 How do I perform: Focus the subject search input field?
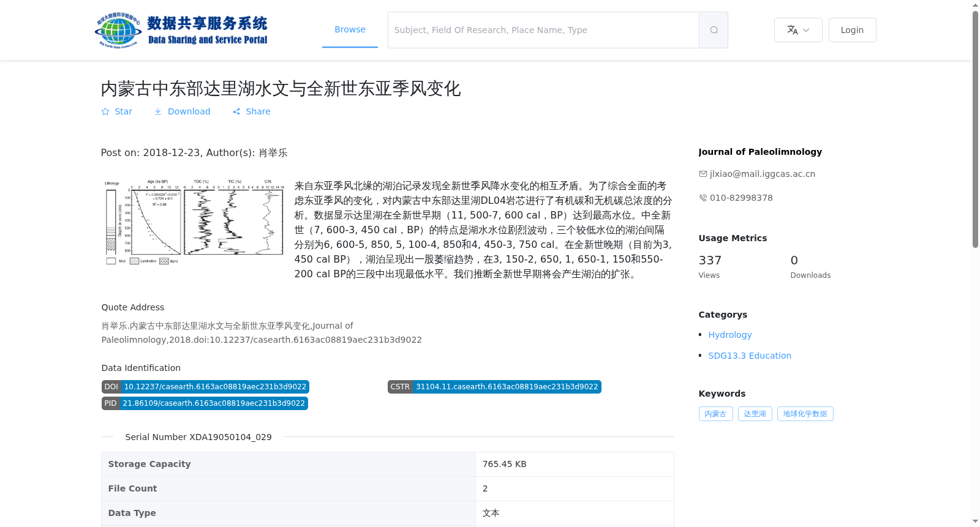click(x=543, y=30)
